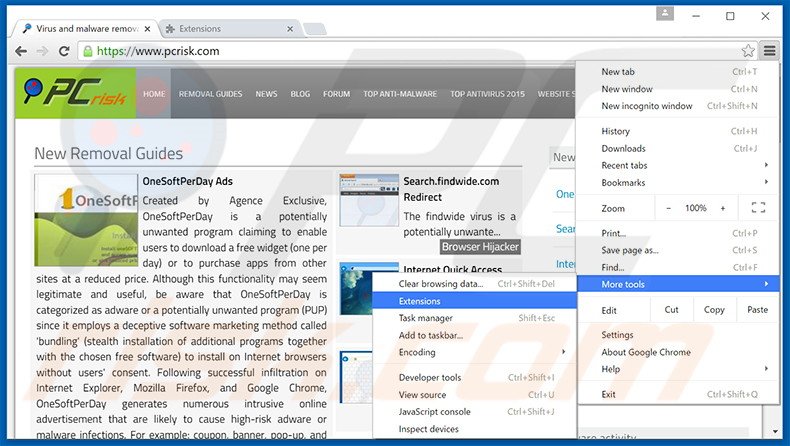
Task: Expand the Bookmarks submenu
Action: (678, 183)
